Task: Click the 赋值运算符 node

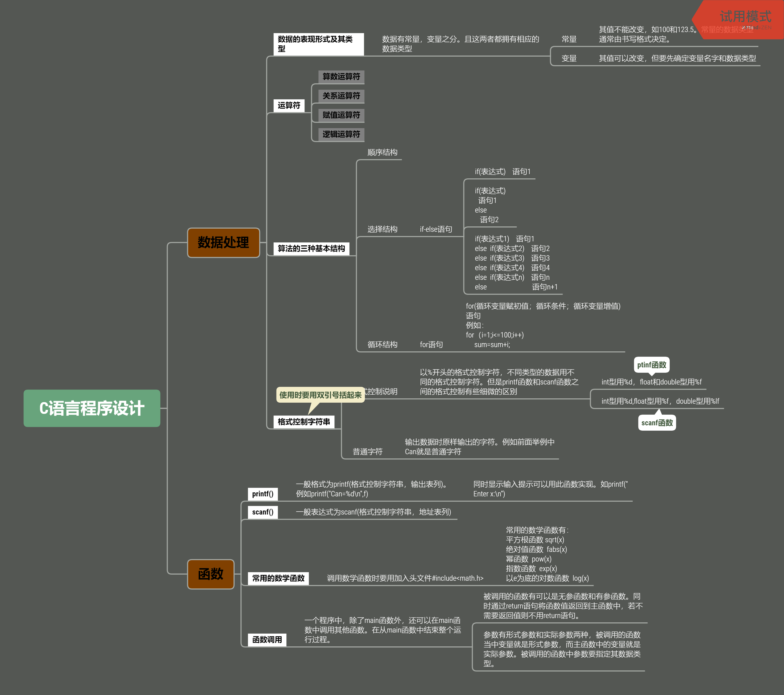Action: (341, 115)
